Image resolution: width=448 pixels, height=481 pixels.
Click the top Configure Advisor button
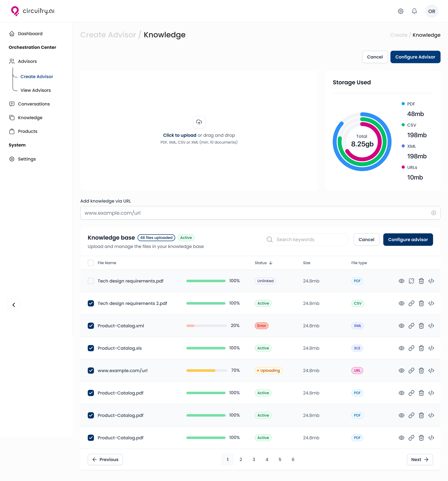click(415, 57)
